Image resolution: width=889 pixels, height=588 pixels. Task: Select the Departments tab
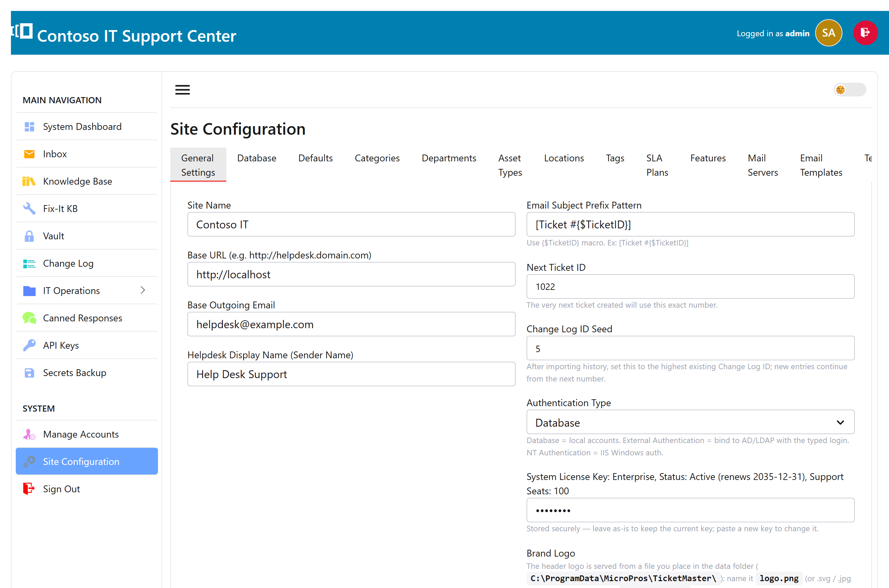(x=449, y=158)
